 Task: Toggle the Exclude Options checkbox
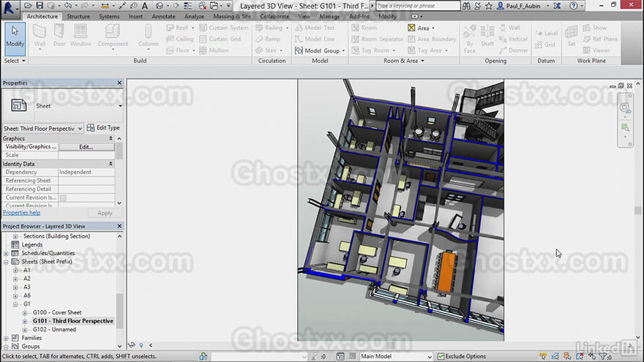(441, 356)
